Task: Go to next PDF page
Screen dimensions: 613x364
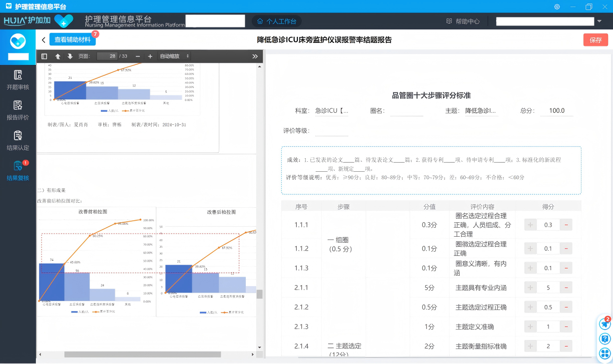Action: coord(70,56)
